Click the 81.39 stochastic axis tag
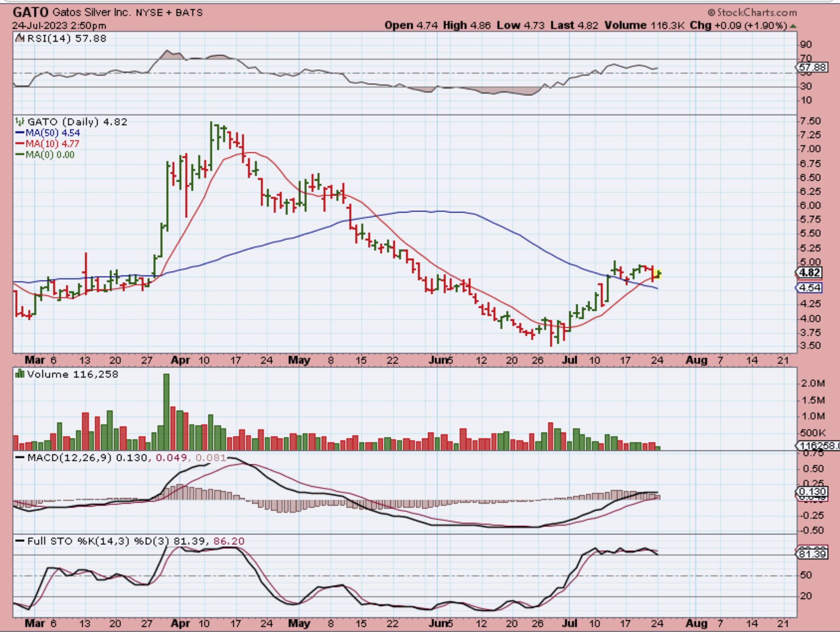The width and height of the screenshot is (840, 632). tap(812, 553)
